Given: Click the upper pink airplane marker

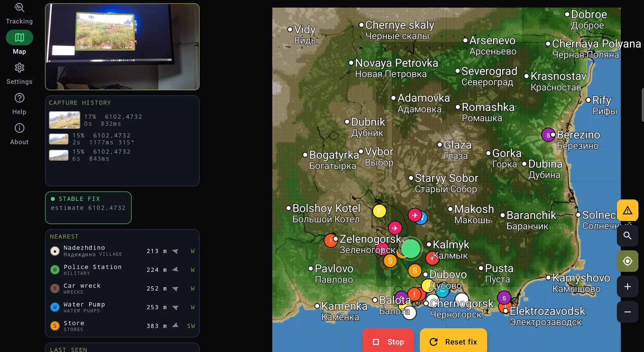Looking at the screenshot, I should pyautogui.click(x=415, y=215).
